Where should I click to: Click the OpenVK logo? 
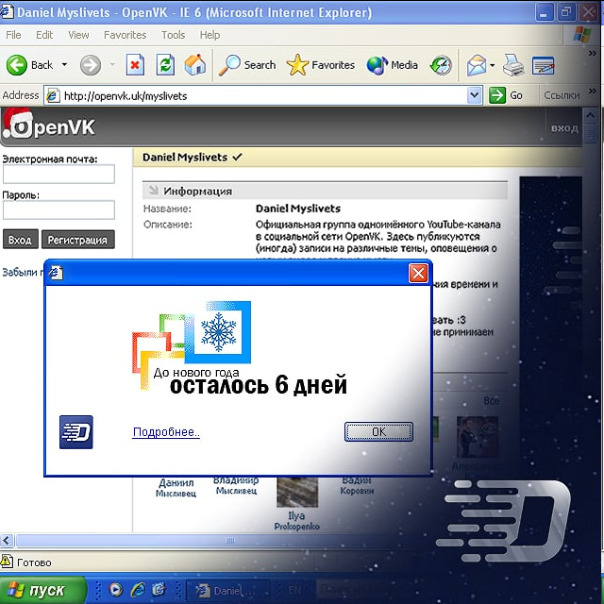[x=49, y=124]
